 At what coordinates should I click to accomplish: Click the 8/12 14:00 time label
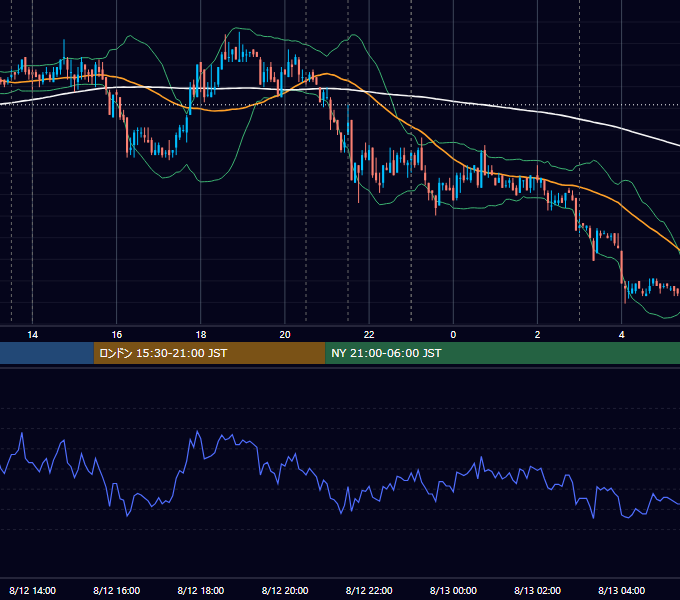click(x=33, y=590)
